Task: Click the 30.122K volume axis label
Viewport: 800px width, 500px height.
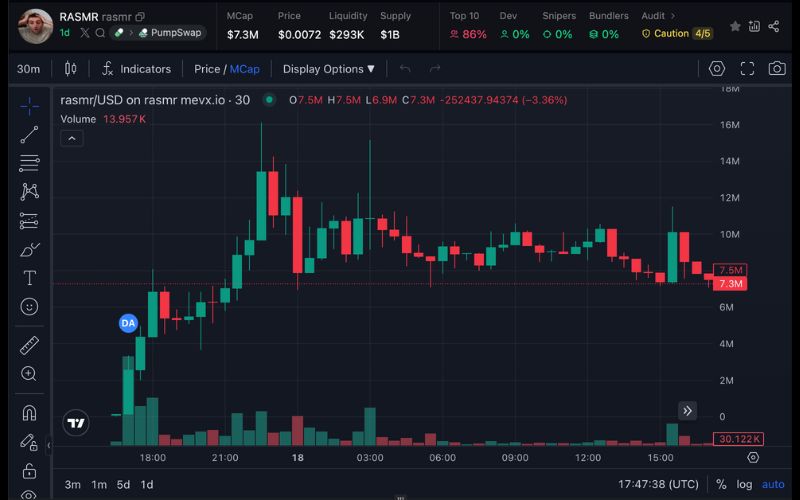Action: pos(738,439)
